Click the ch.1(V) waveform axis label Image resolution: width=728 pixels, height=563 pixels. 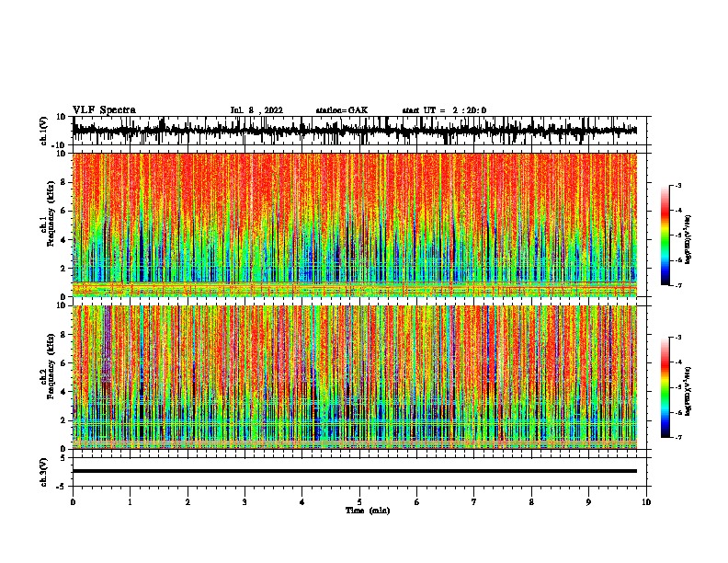point(44,131)
